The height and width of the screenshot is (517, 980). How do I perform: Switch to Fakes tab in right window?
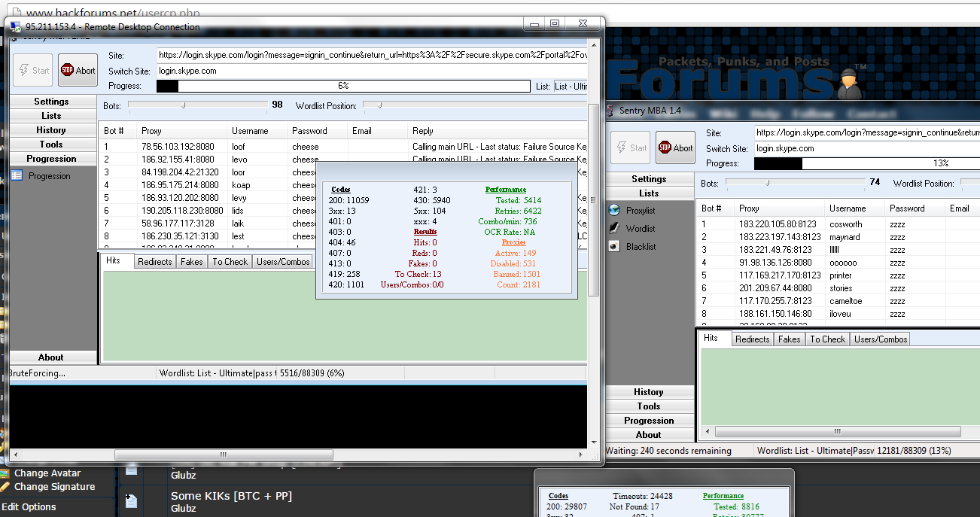click(790, 339)
